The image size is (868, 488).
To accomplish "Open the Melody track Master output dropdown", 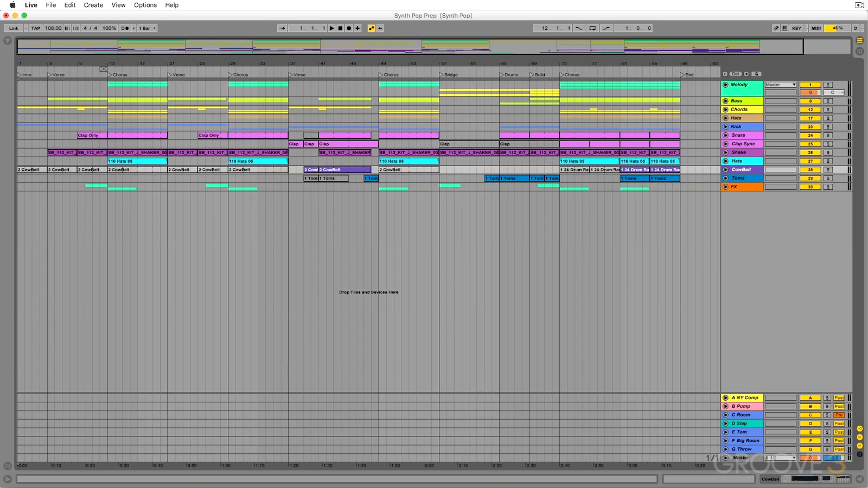I will [781, 85].
